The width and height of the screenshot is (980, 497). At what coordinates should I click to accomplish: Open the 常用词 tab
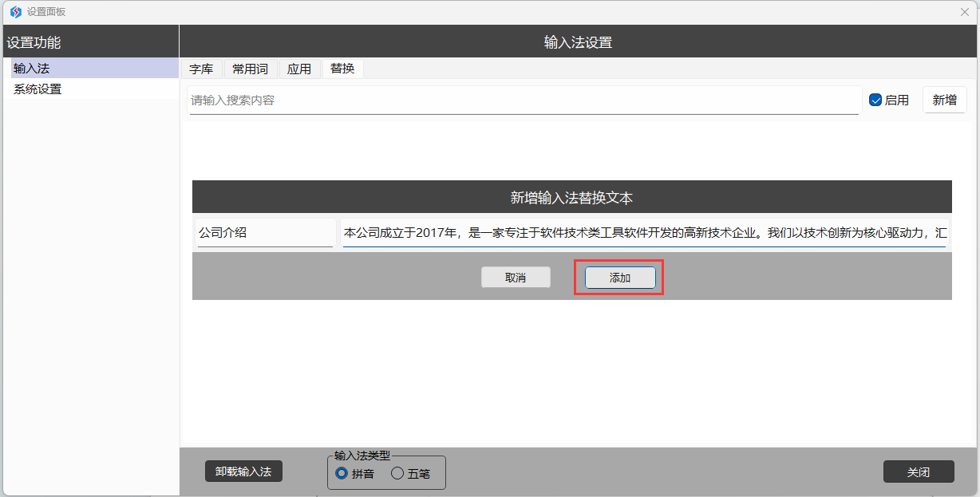[x=250, y=69]
